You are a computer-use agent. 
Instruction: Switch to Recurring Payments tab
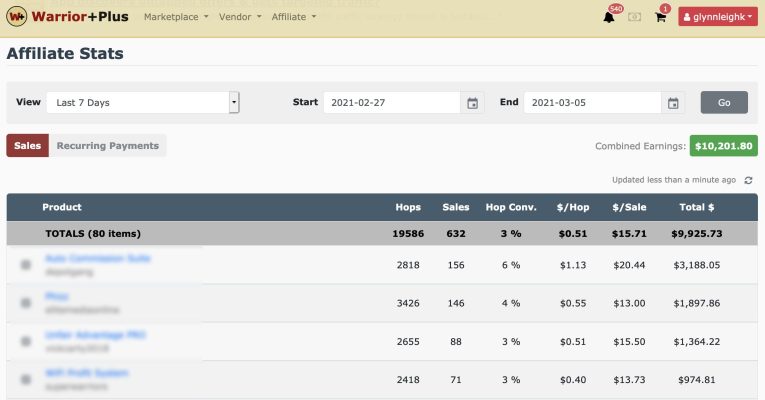[107, 145]
